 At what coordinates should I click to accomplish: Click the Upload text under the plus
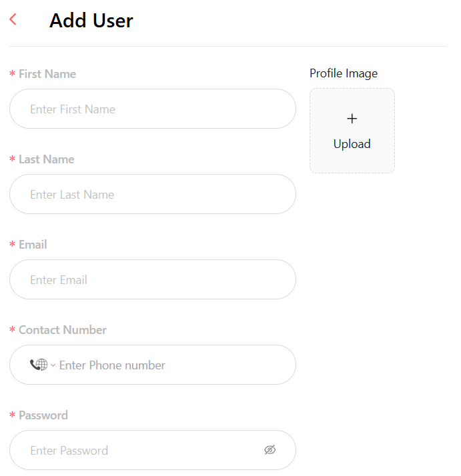[x=352, y=144]
